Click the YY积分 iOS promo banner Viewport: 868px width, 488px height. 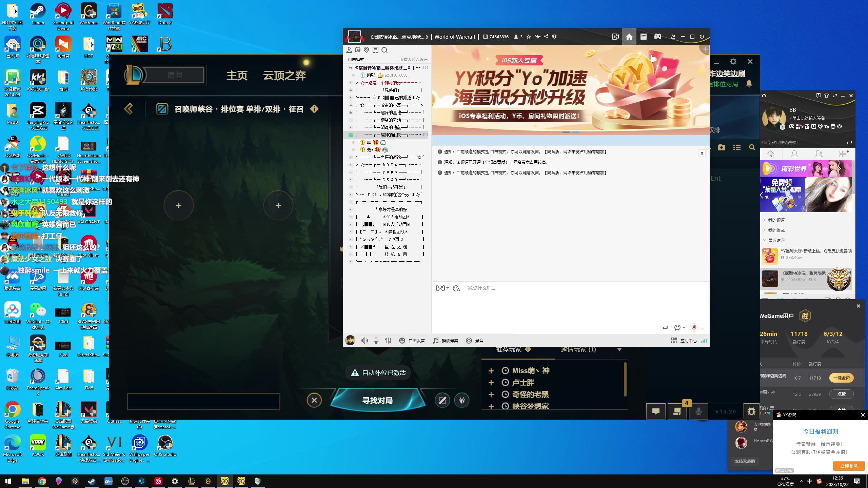click(x=570, y=90)
